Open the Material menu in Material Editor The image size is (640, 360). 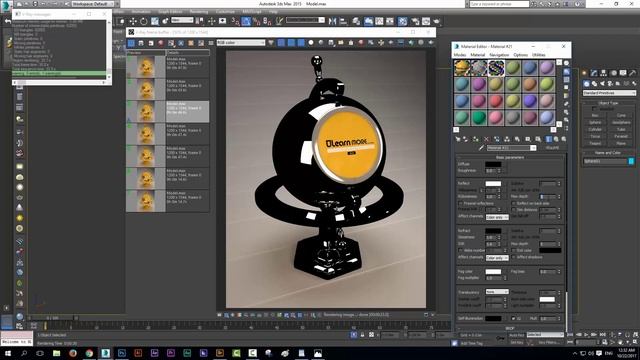478,55
